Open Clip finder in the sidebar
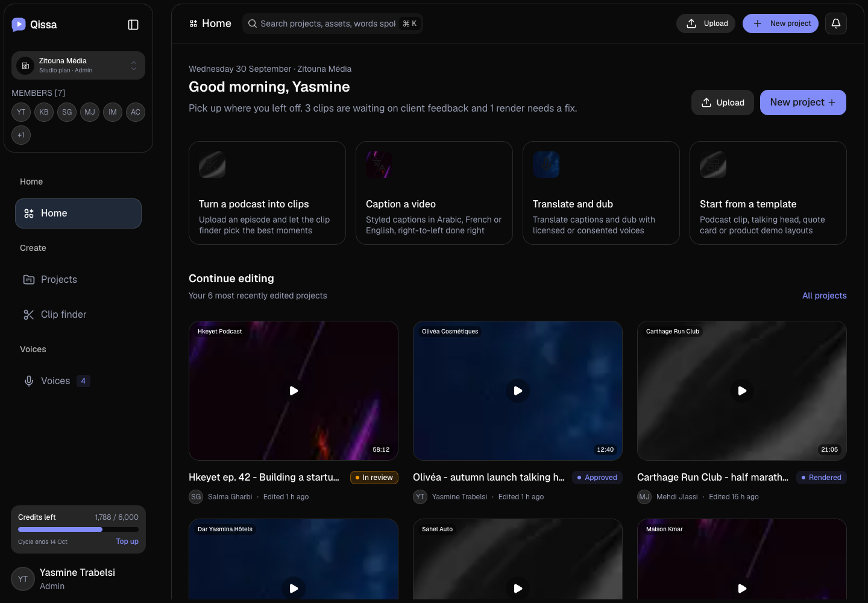Viewport: 868px width, 603px height. click(78, 315)
